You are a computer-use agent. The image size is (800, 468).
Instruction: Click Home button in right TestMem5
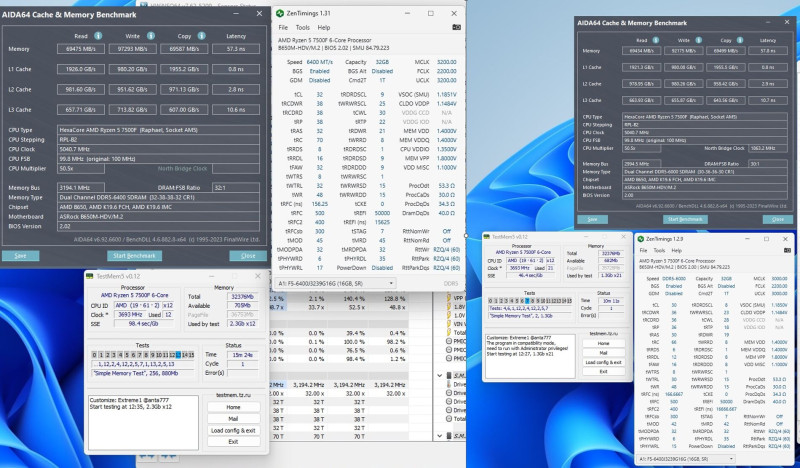click(604, 343)
